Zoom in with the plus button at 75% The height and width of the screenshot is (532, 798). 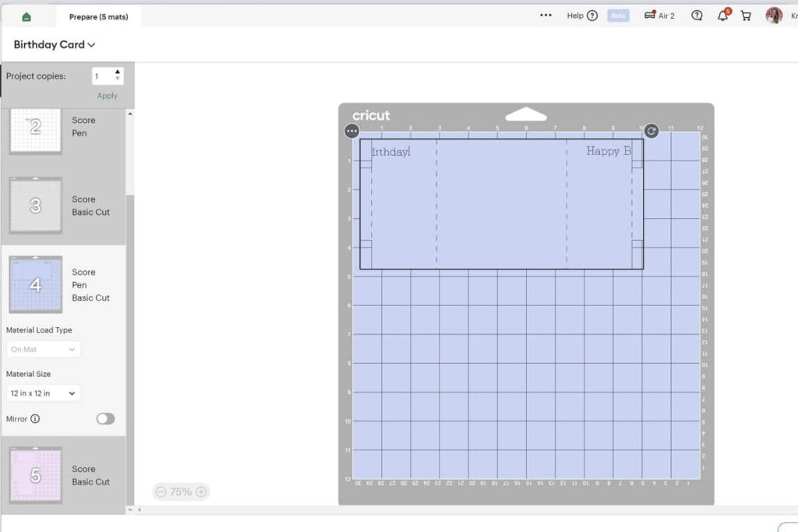[x=201, y=491]
